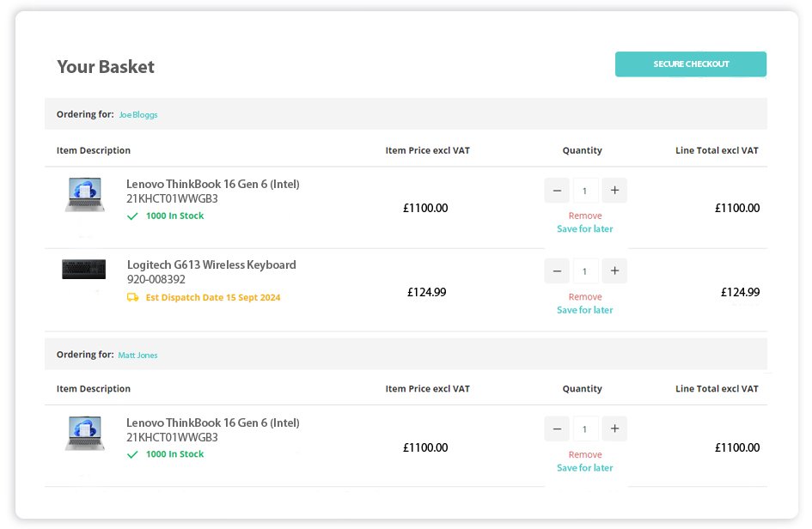
Task: Click the green in-stock checkmark for Joe Bloggs's ThinkBook
Action: (132, 216)
